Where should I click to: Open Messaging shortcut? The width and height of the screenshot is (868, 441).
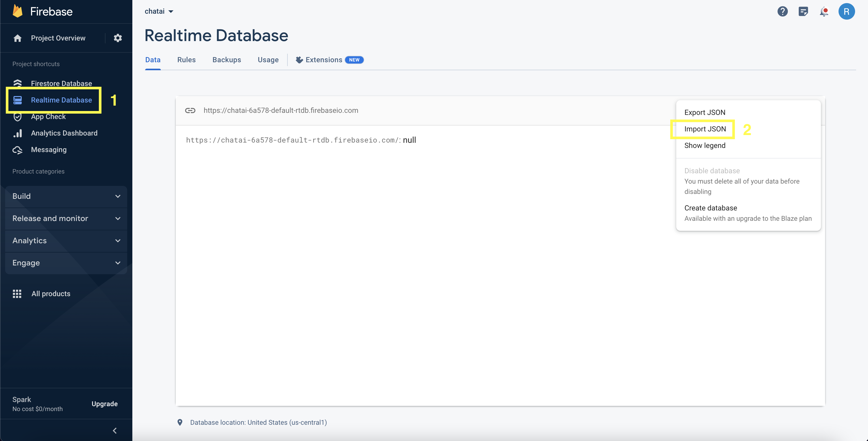coord(49,150)
